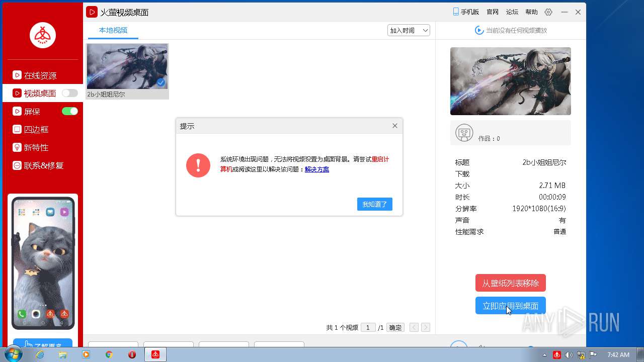644x362 pixels.
Task: Open 四边框 section in sidebar
Action: 36,129
